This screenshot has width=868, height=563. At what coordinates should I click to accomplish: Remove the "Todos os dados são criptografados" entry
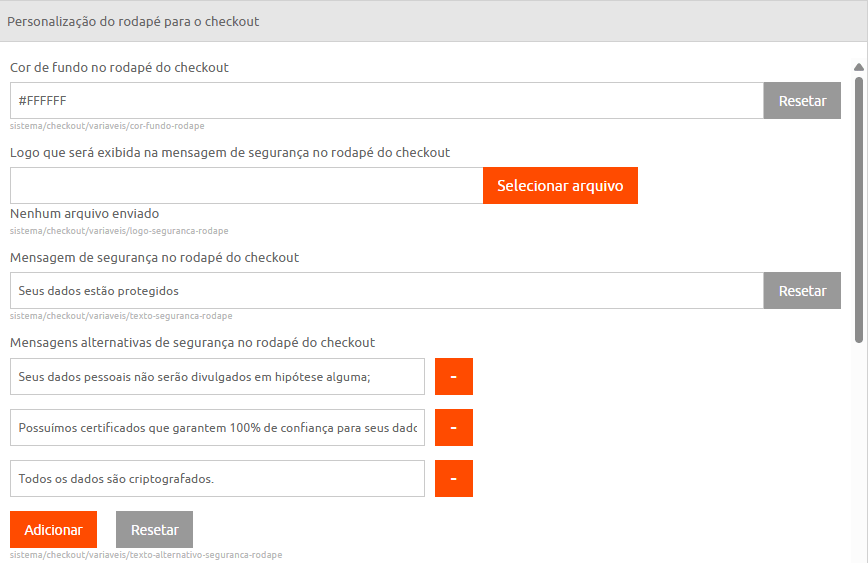pyautogui.click(x=453, y=479)
